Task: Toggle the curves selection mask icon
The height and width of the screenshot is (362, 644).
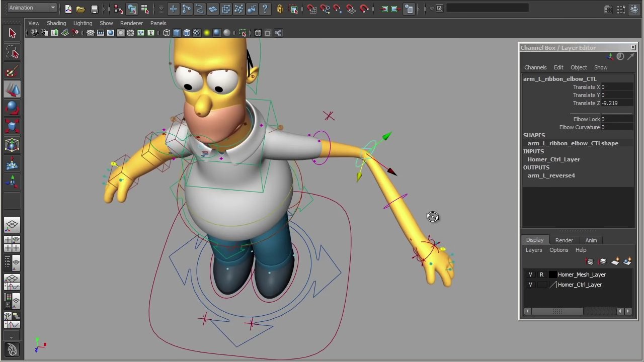Action: [x=199, y=9]
